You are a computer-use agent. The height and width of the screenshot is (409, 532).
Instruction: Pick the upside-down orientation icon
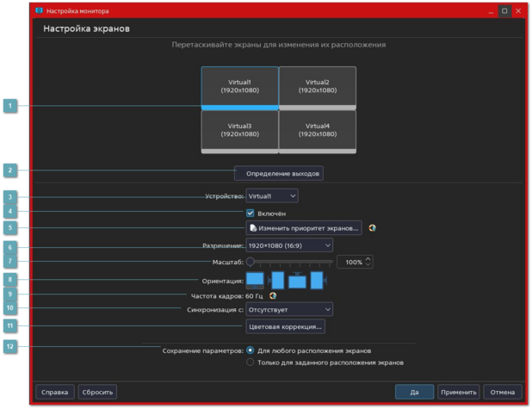297,280
